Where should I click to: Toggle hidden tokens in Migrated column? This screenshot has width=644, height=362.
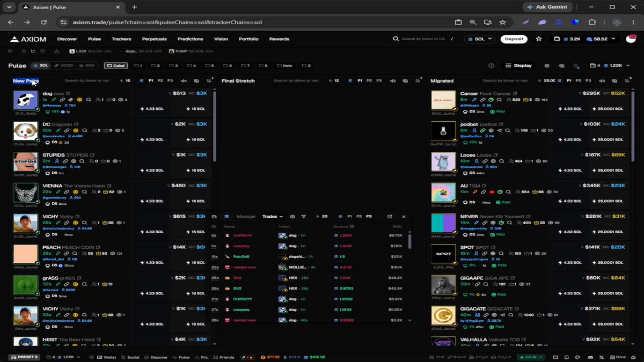[x=614, y=80]
